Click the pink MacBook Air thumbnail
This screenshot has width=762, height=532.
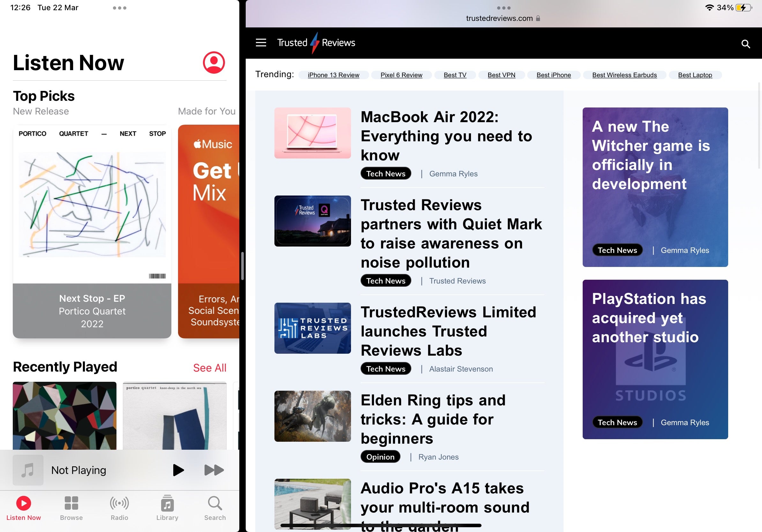[312, 133]
